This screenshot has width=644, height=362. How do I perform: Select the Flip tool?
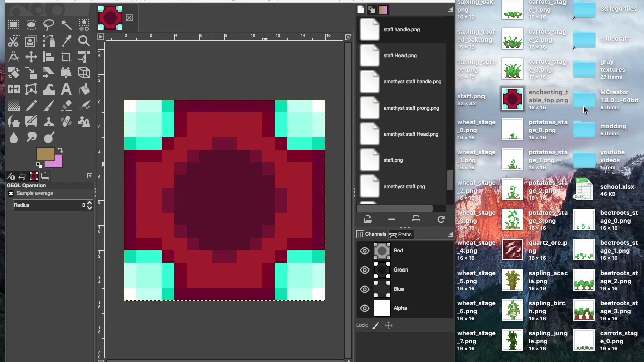pyautogui.click(x=14, y=89)
